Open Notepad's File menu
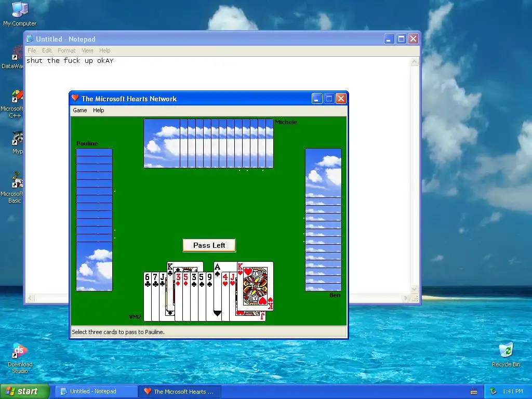The width and height of the screenshot is (532, 399). pos(32,50)
